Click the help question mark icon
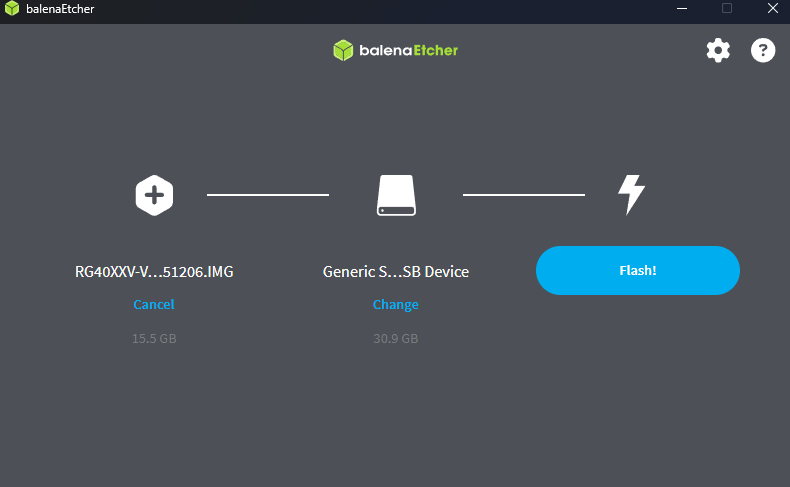Viewport: 790px width, 487px height. pyautogui.click(x=763, y=51)
